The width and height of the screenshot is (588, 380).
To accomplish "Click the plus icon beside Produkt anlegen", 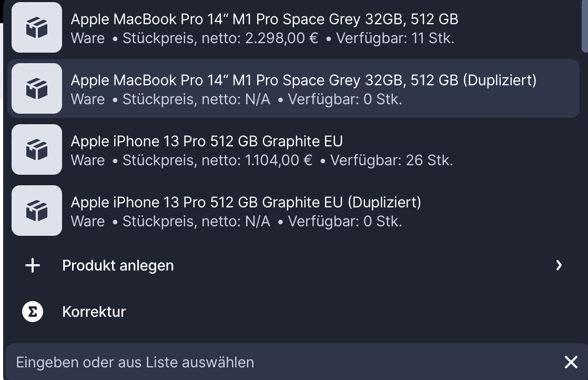I will 33,265.
